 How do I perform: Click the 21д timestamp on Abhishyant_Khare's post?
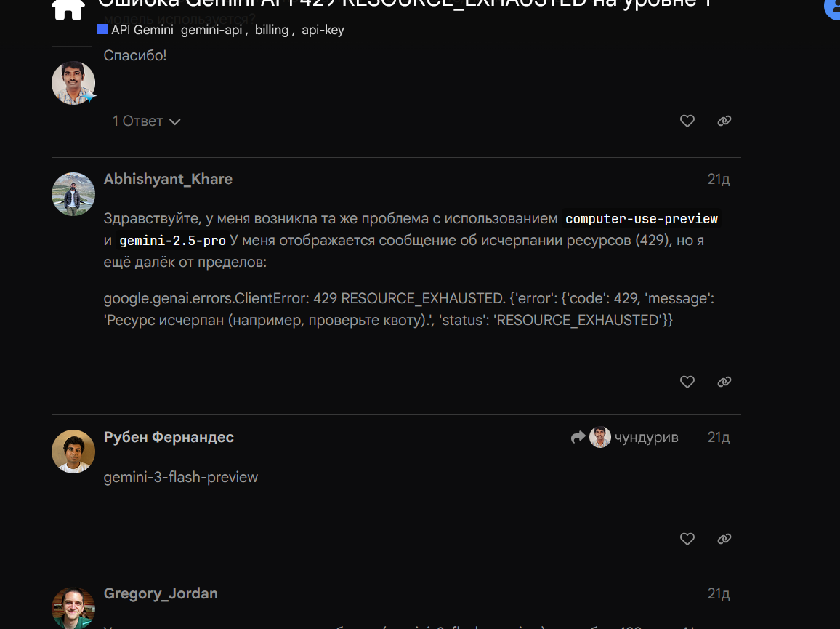pos(719,179)
